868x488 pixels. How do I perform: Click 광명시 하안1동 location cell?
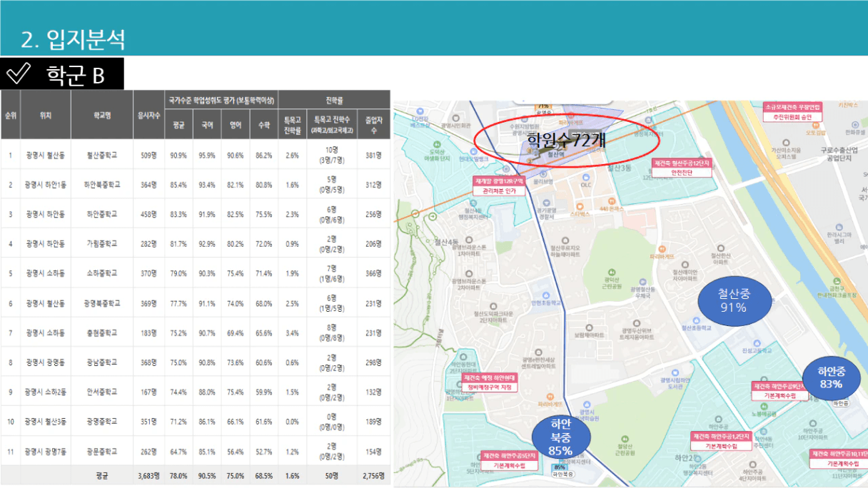pos(45,184)
